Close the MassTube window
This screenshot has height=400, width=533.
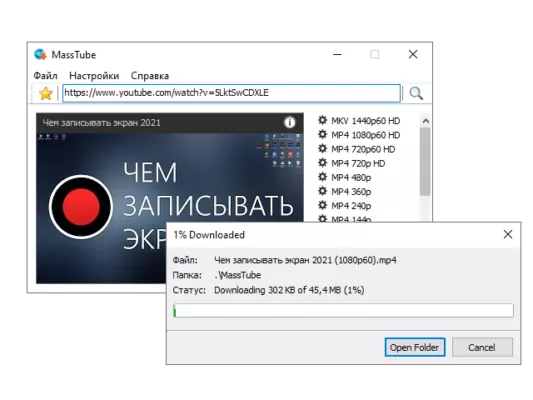(x=413, y=54)
